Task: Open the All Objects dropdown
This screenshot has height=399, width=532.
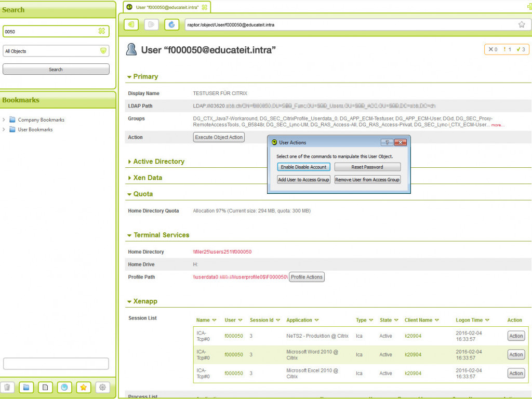Action: tap(103, 51)
